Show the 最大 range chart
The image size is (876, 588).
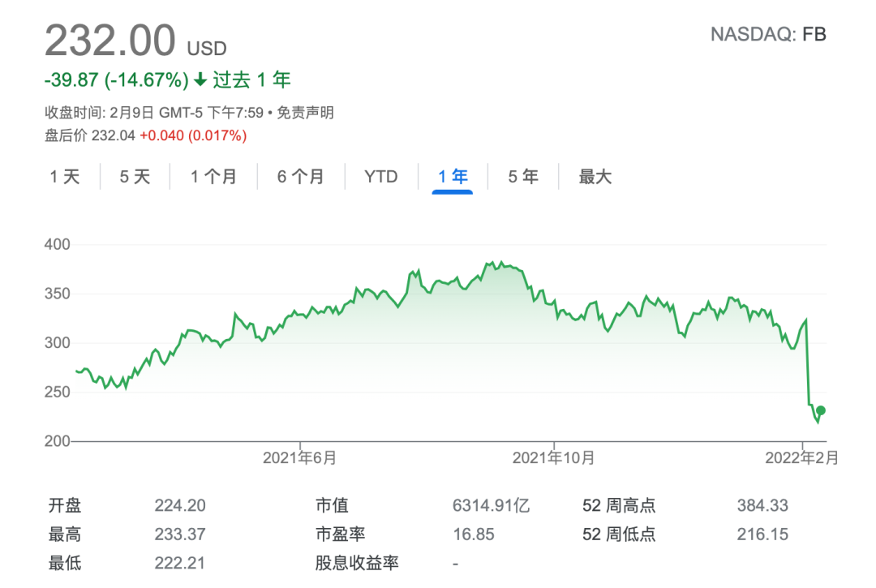[x=595, y=177]
